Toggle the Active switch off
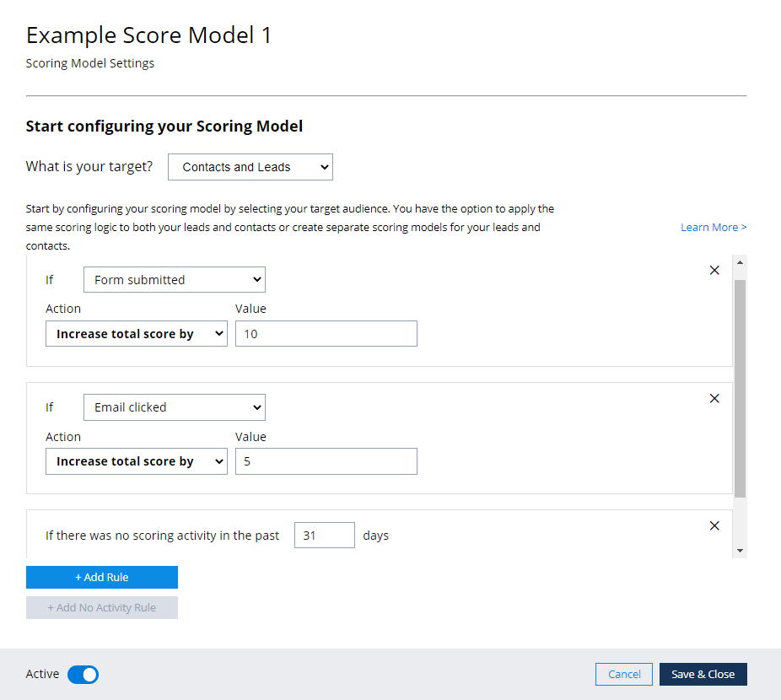The image size is (781, 700). (83, 675)
